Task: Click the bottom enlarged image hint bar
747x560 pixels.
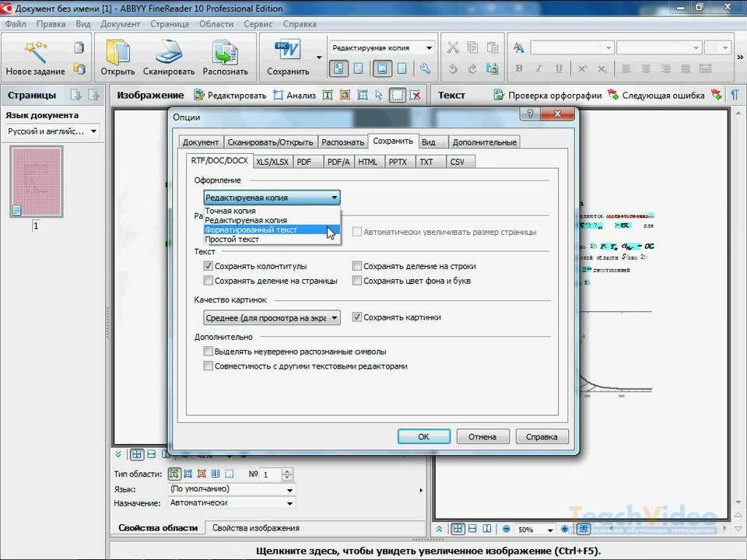Action: pos(428,551)
